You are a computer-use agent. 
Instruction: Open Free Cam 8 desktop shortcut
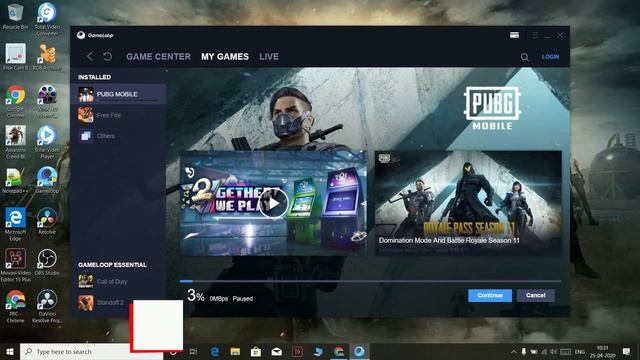pos(15,57)
